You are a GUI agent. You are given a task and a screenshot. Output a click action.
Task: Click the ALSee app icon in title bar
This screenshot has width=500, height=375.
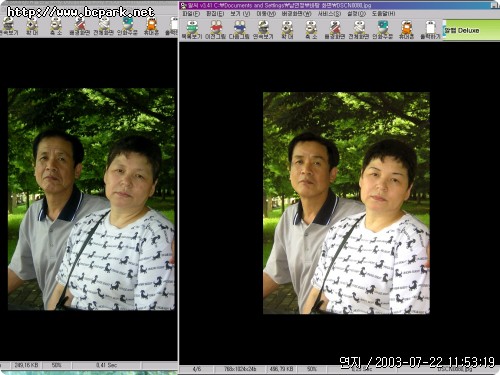[x=183, y=5]
